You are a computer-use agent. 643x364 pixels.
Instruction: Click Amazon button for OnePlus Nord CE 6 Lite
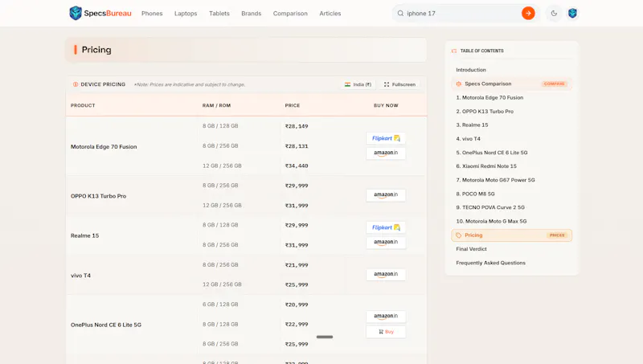click(386, 317)
